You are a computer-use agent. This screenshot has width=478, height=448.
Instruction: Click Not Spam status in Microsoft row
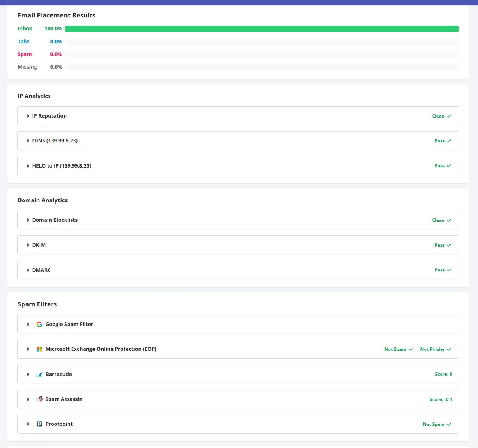click(395, 349)
